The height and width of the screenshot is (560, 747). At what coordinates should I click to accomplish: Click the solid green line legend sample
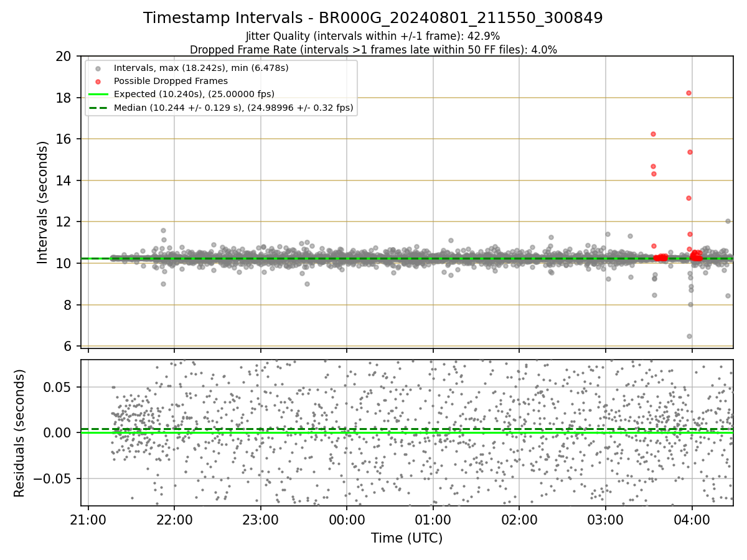pos(98,95)
